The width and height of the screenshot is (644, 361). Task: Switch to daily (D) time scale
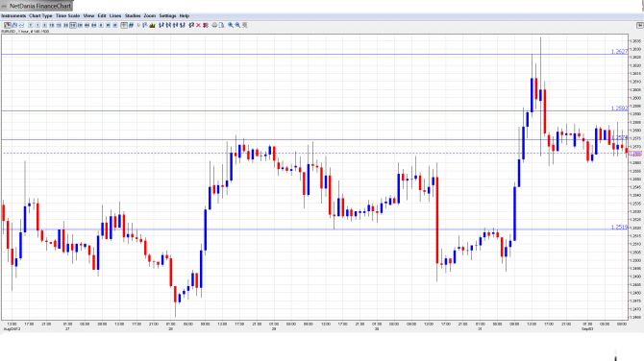point(101,25)
